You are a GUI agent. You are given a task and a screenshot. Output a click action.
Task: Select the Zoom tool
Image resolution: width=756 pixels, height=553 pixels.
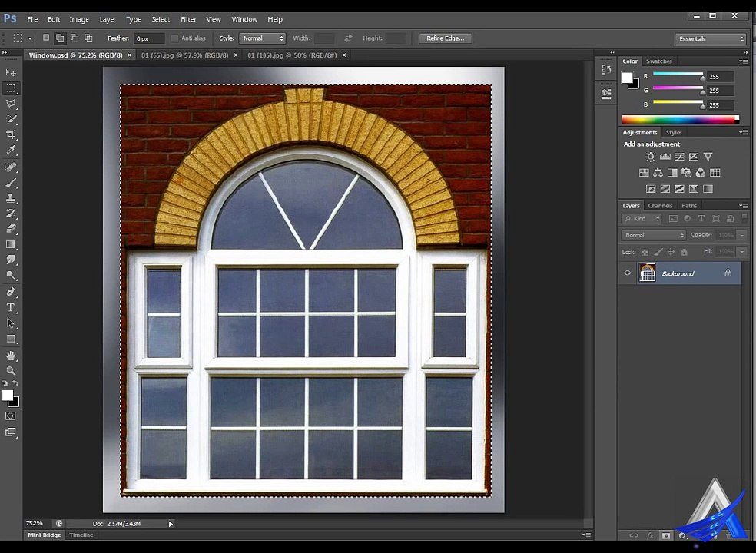tap(11, 371)
